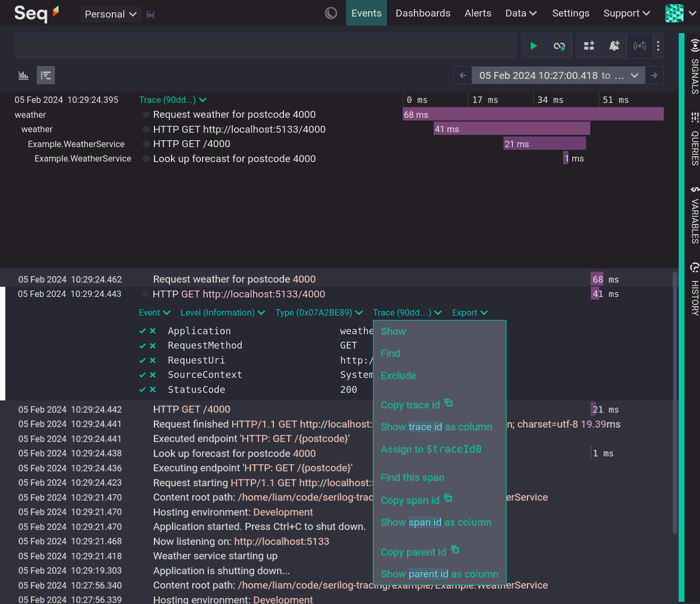Click the Seq logo
Viewport: 700px width, 604px height.
tap(36, 13)
